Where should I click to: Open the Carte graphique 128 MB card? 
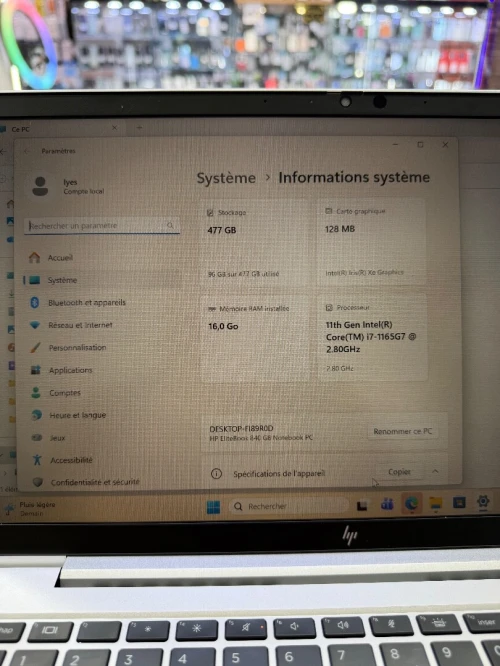(373, 241)
